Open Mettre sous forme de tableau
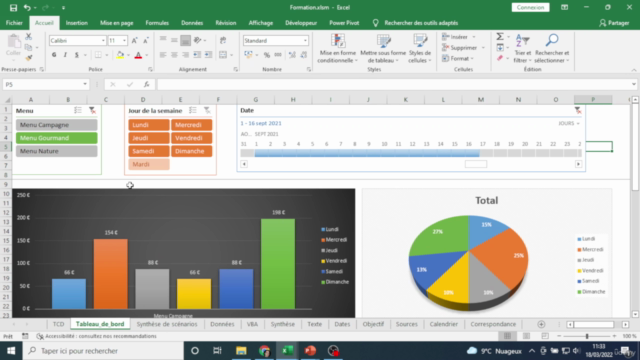This screenshot has height=360, width=640. click(x=383, y=48)
